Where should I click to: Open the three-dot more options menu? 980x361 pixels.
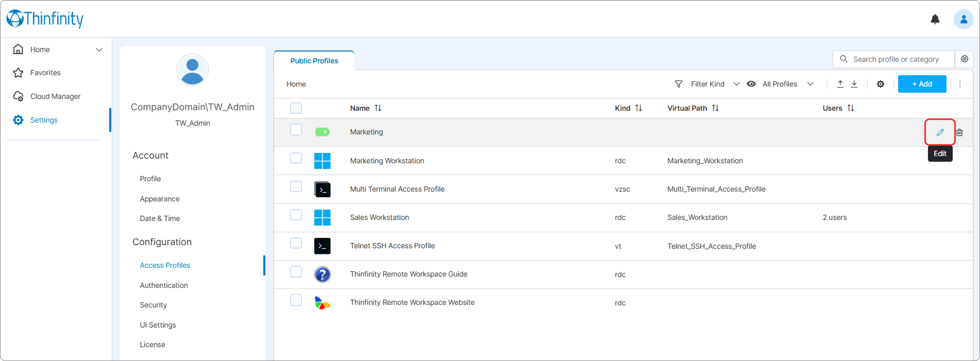[960, 84]
